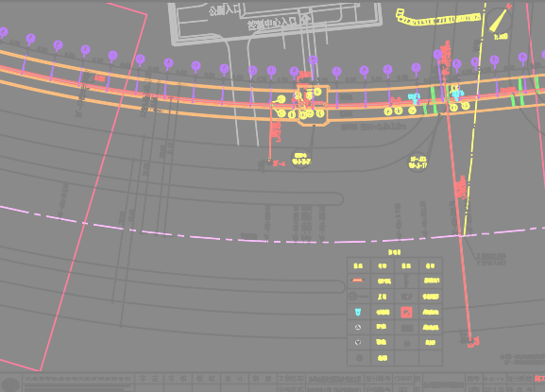Click the 公园入口 label

pyautogui.click(x=225, y=9)
